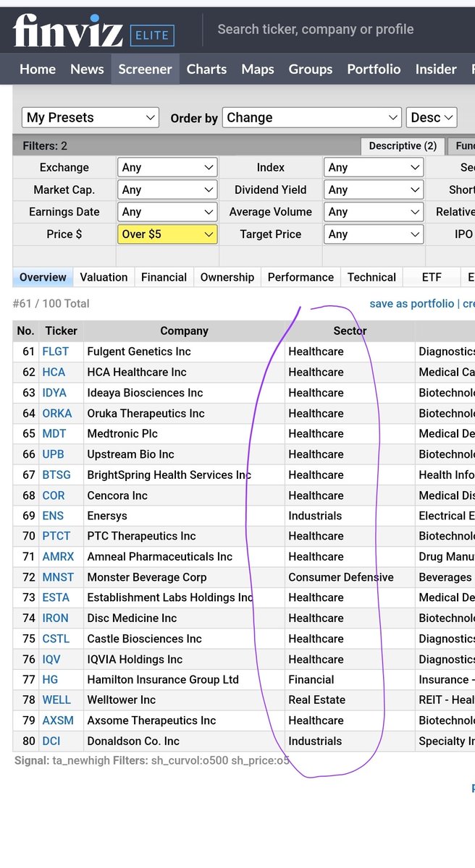Viewport: 475px width, 868px height.
Task: Open the PTCT ticker link
Action: tap(56, 536)
